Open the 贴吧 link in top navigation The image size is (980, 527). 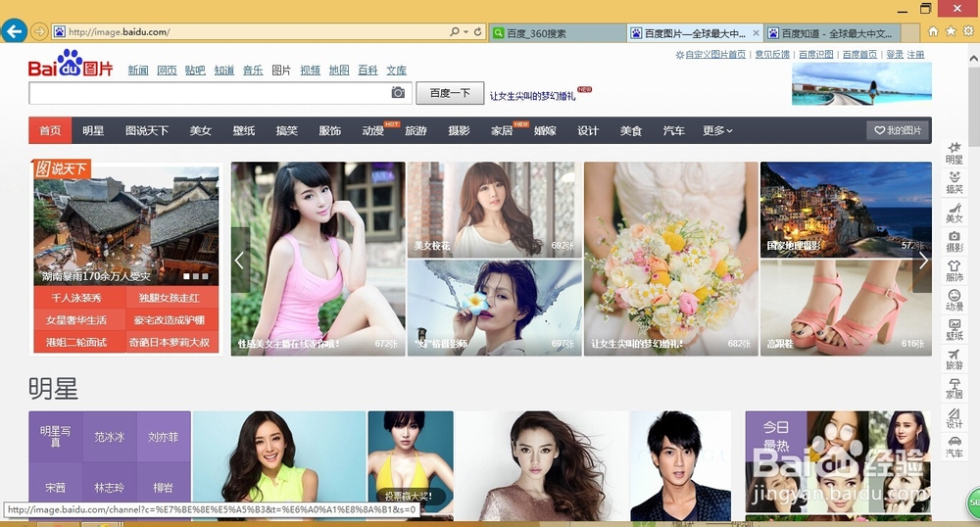195,70
